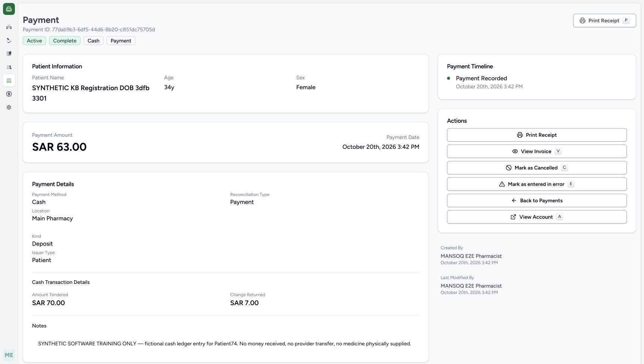Click Created By MANSOQ E2E Pharmacist
644x364 pixels.
click(471, 256)
